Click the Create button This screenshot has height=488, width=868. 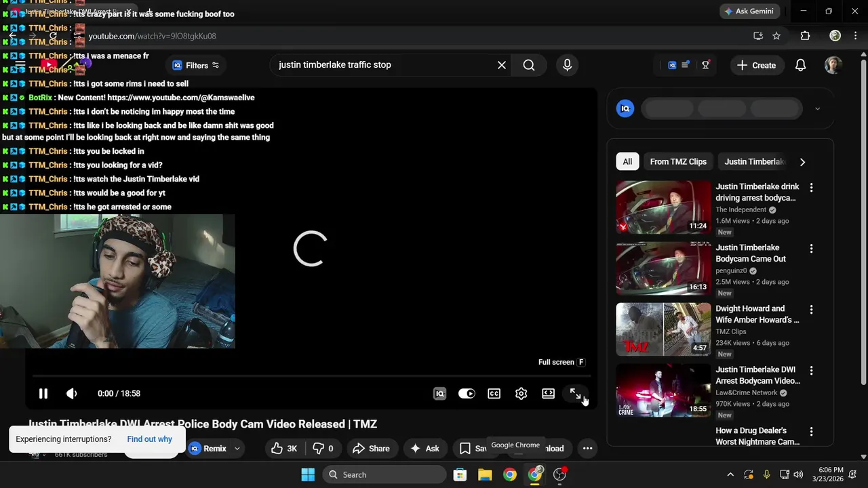[x=756, y=65]
